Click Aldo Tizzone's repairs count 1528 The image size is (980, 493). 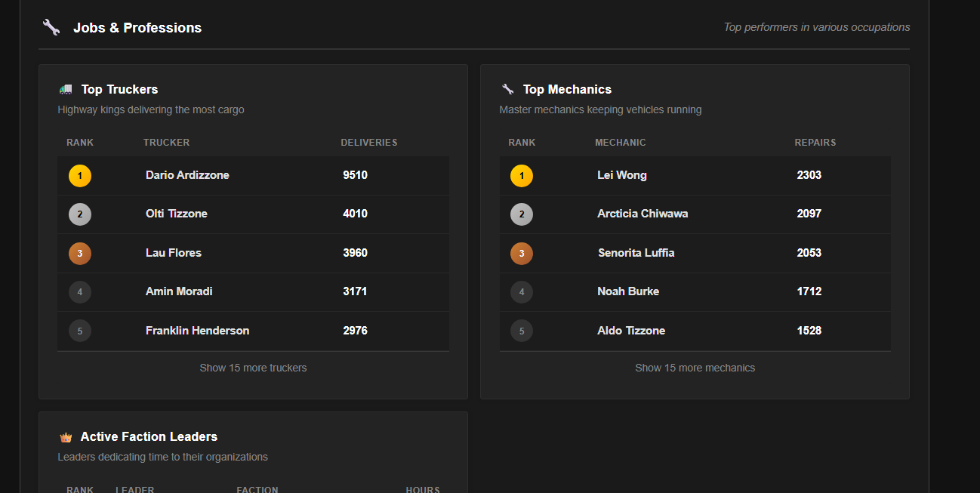[x=809, y=331]
